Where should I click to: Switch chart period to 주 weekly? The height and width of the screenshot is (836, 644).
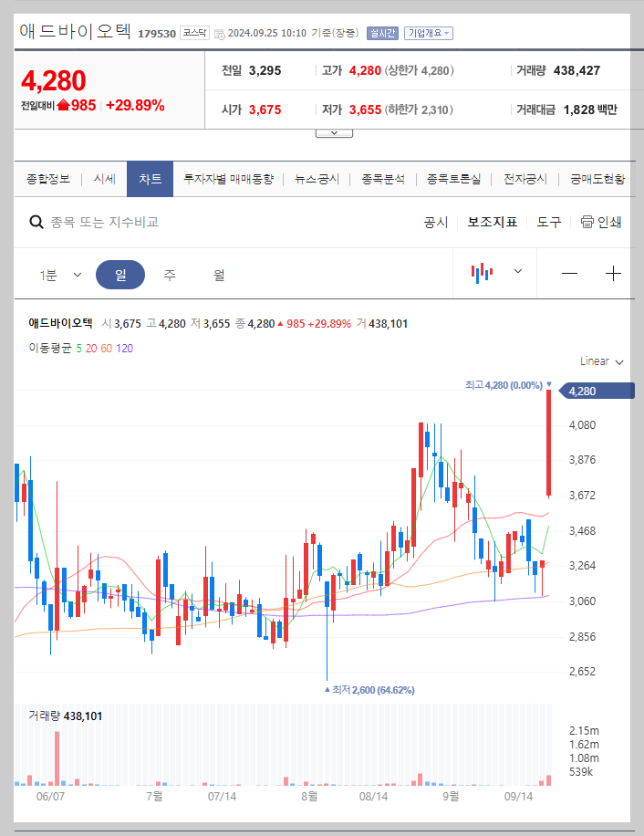170,273
